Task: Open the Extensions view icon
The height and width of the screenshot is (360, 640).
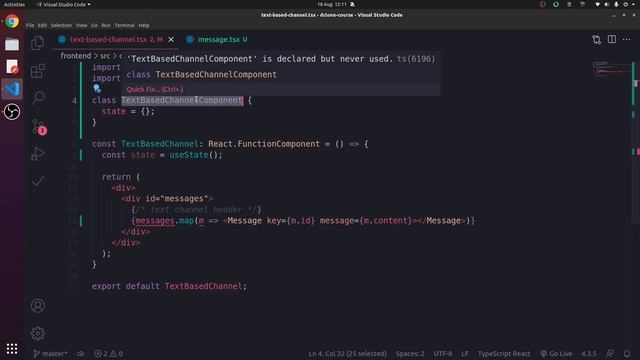Action: pyautogui.click(x=38, y=71)
